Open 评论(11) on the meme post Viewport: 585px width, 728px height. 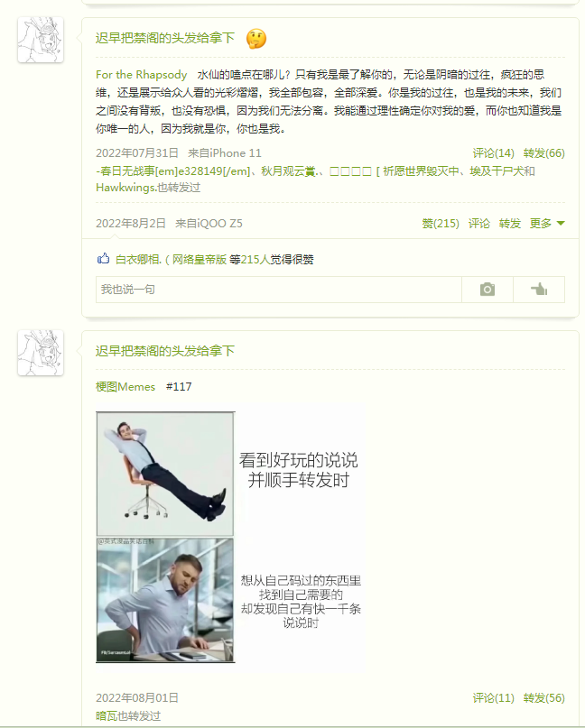click(493, 698)
